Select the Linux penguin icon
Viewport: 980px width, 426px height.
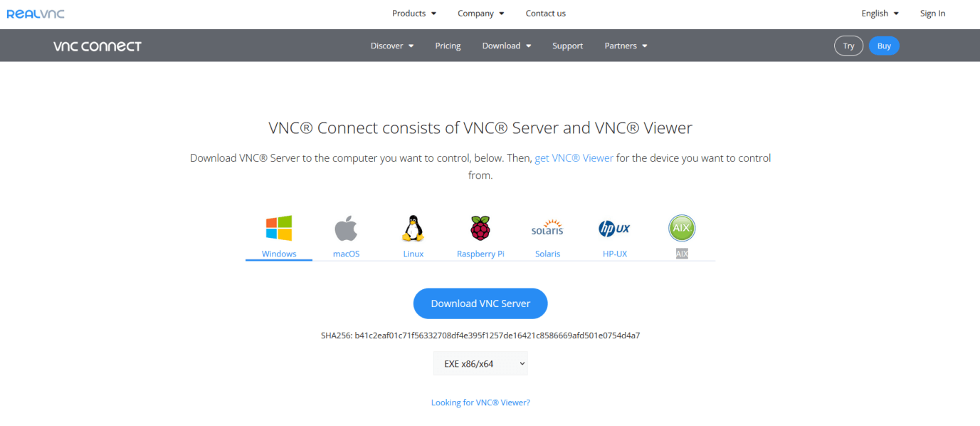413,229
